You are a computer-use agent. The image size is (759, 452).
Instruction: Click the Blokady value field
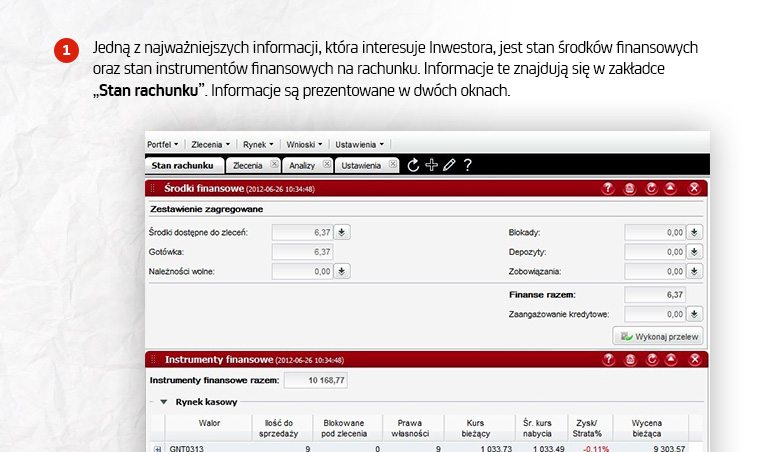655,232
